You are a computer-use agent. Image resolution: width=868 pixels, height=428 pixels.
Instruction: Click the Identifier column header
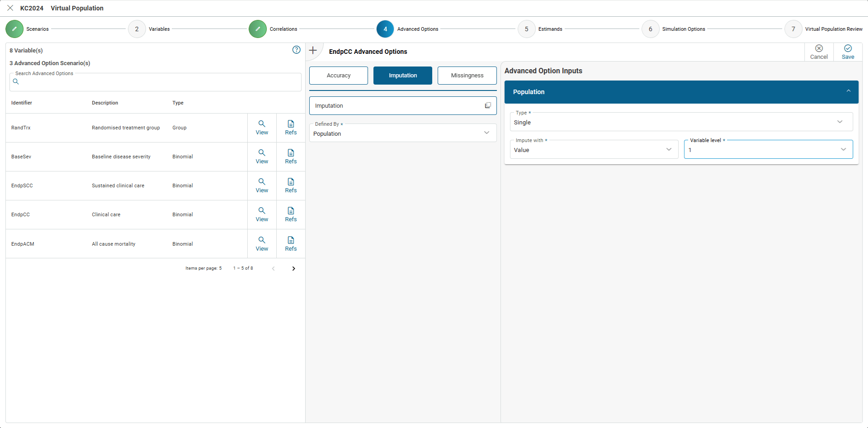22,103
